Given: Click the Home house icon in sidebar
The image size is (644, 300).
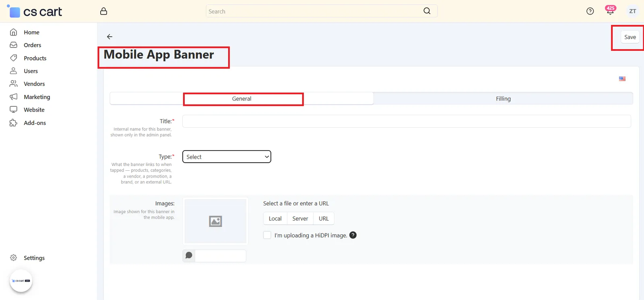Looking at the screenshot, I should [13, 32].
